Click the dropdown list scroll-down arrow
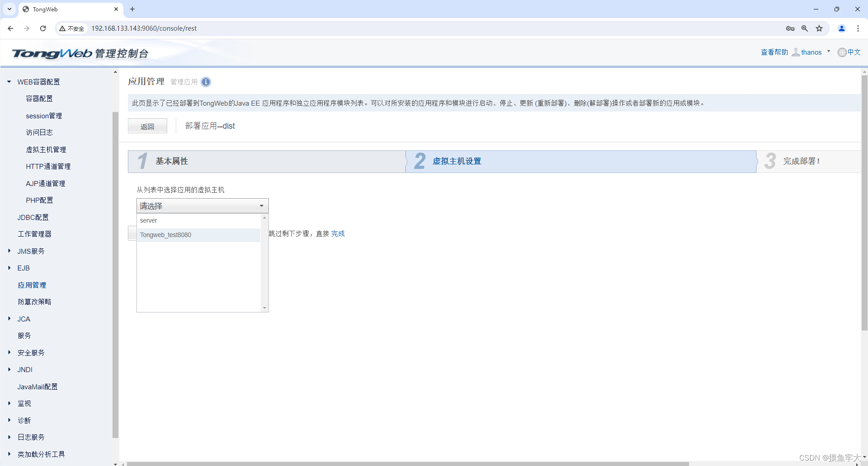The image size is (868, 466). [265, 308]
